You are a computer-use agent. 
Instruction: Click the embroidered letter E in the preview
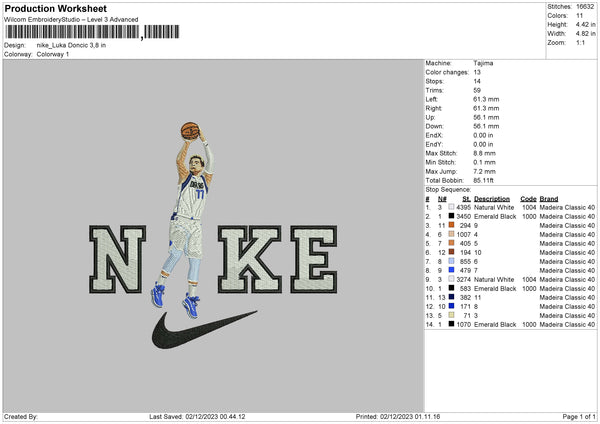[314, 259]
